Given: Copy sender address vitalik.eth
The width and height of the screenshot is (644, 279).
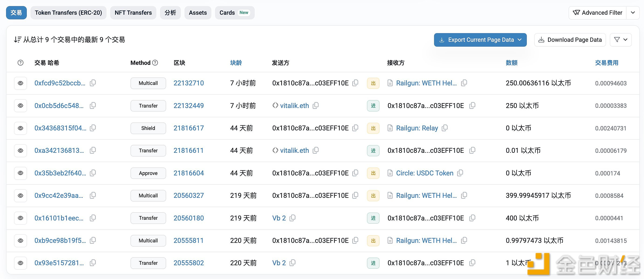Looking at the screenshot, I should point(316,106).
